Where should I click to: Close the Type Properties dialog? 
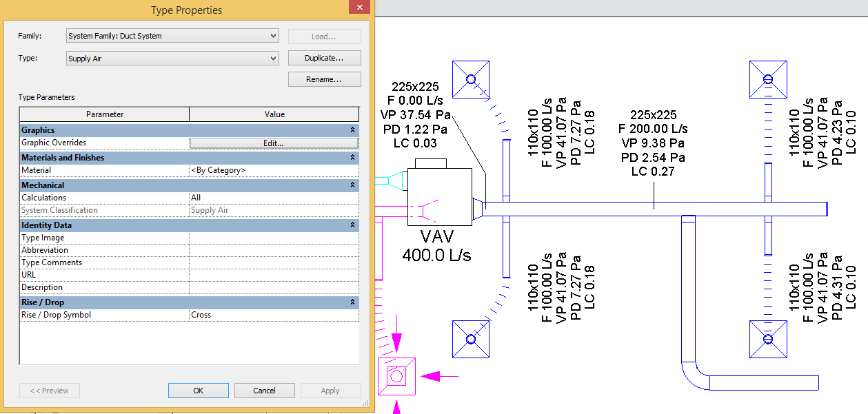click(359, 7)
